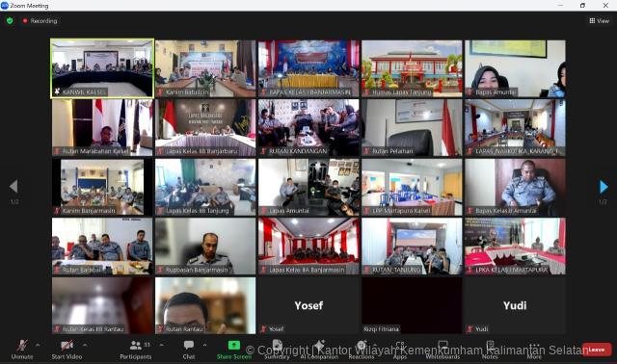Launch AI Companion

(319, 349)
